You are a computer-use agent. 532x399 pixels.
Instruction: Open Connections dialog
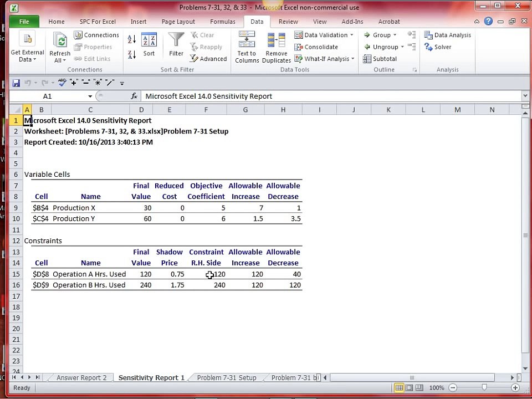96,35
